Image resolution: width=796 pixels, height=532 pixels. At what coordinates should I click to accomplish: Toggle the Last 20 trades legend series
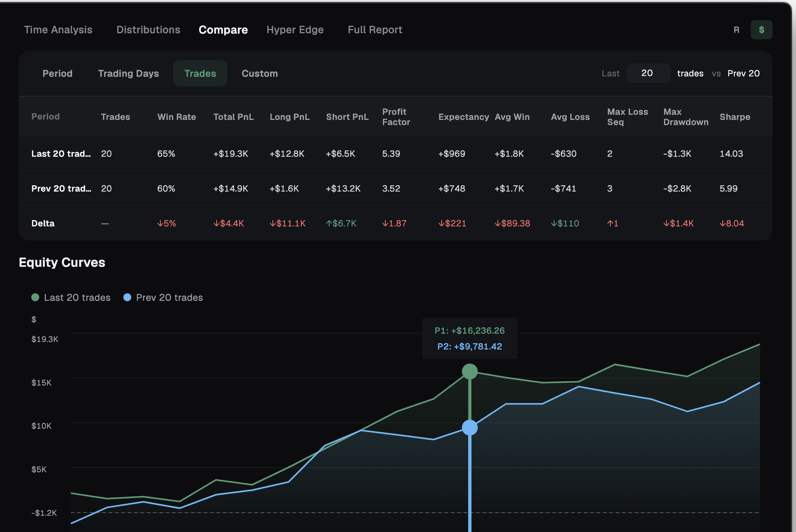(71, 297)
